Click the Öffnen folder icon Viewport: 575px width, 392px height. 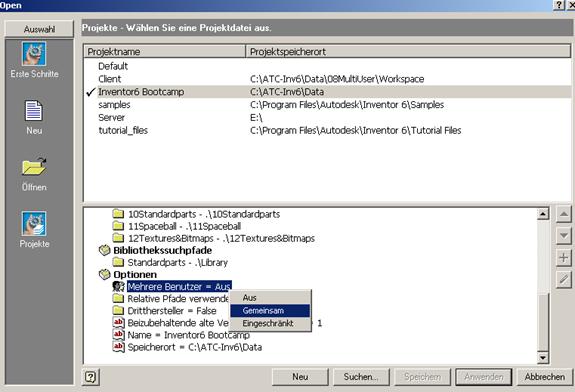coord(34,166)
